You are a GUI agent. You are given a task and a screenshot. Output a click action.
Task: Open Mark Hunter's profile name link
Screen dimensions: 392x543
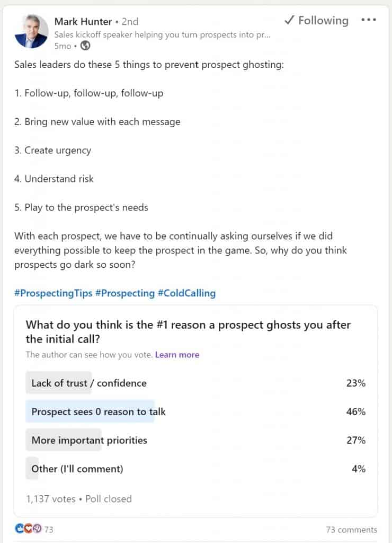(83, 22)
